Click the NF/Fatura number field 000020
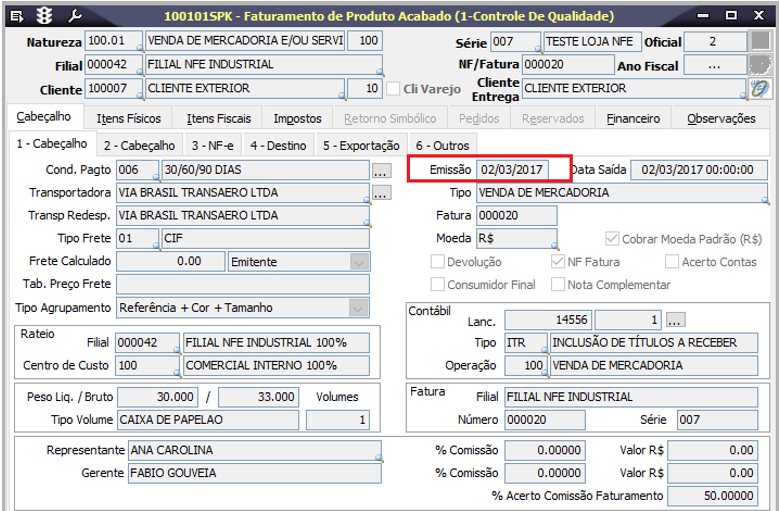The width and height of the screenshot is (780, 511). (568, 65)
